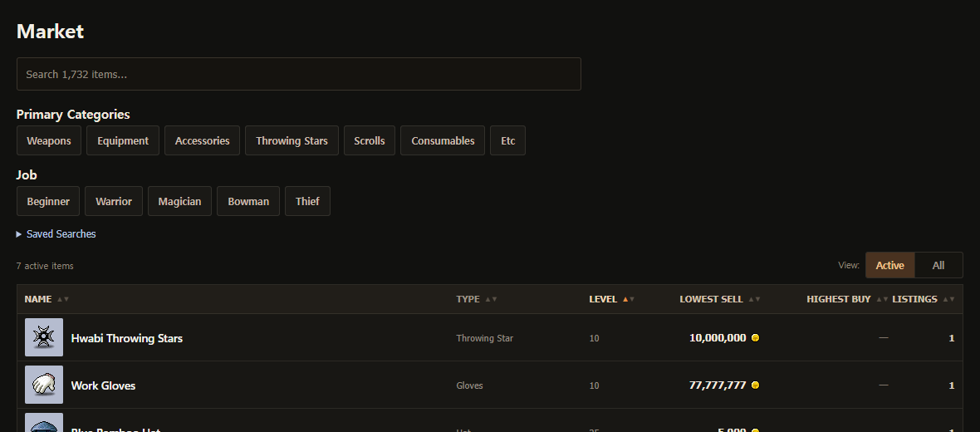Filter by Consumables category
Viewport: 980px width, 432px height.
pos(443,140)
